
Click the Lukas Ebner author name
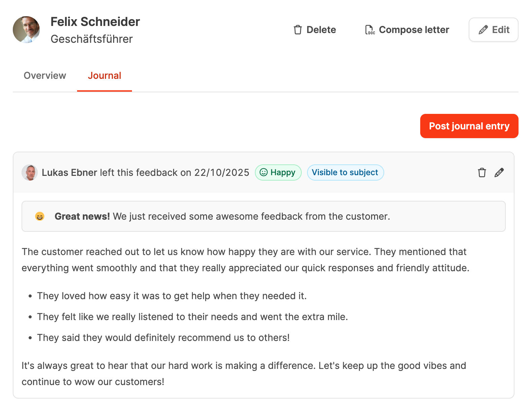coord(69,172)
